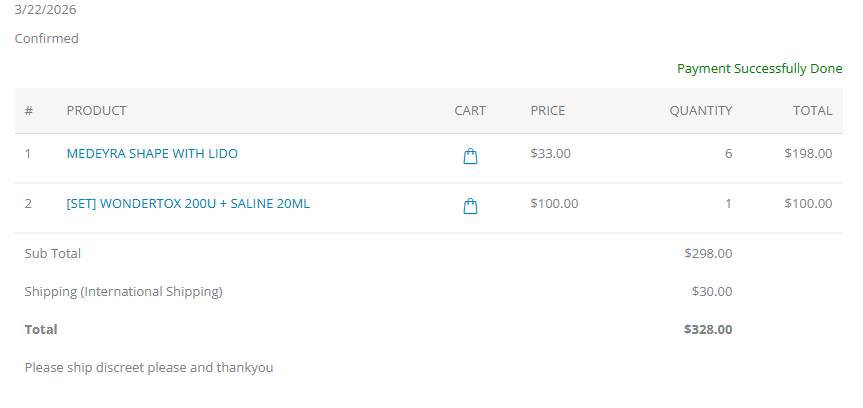Open the MEDEYRA SHAPE WITH LIDO product link
863x408 pixels.
pos(152,154)
